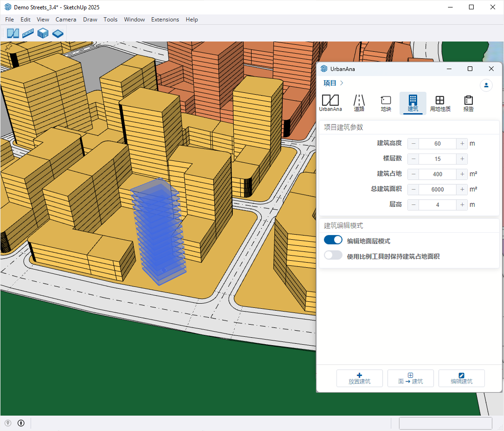Image resolution: width=504 pixels, height=431 pixels.
Task: Open the 用地性质 panel icon
Action: click(440, 103)
